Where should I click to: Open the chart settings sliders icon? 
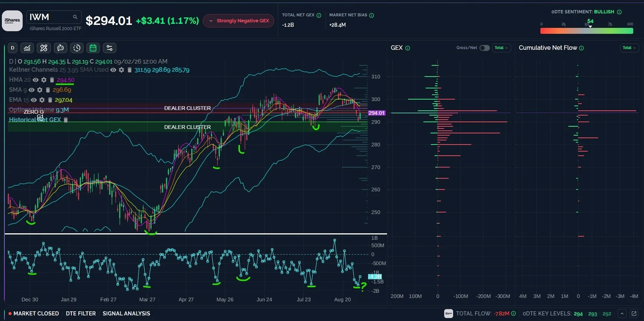pyautogui.click(x=109, y=48)
